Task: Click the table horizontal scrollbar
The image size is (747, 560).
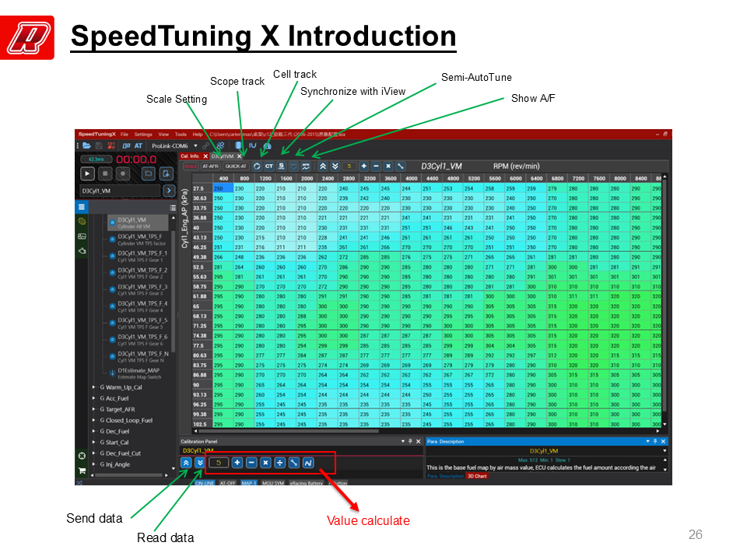Action: [288, 431]
